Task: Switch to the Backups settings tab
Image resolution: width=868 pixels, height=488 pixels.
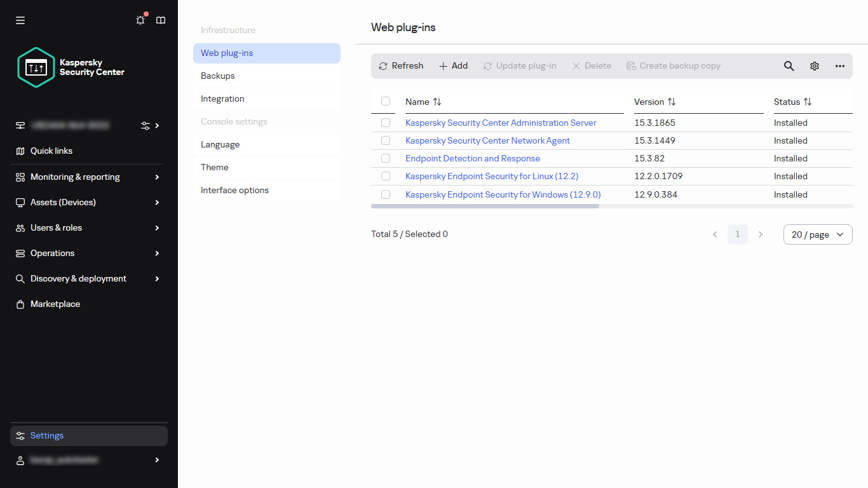Action: [x=217, y=76]
